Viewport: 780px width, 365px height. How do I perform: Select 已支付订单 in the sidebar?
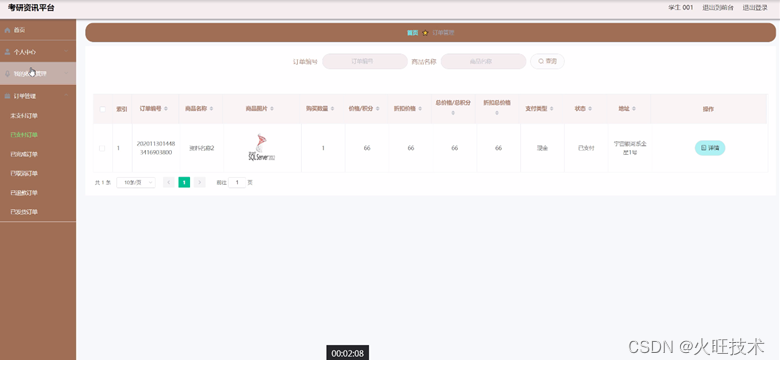pos(24,135)
